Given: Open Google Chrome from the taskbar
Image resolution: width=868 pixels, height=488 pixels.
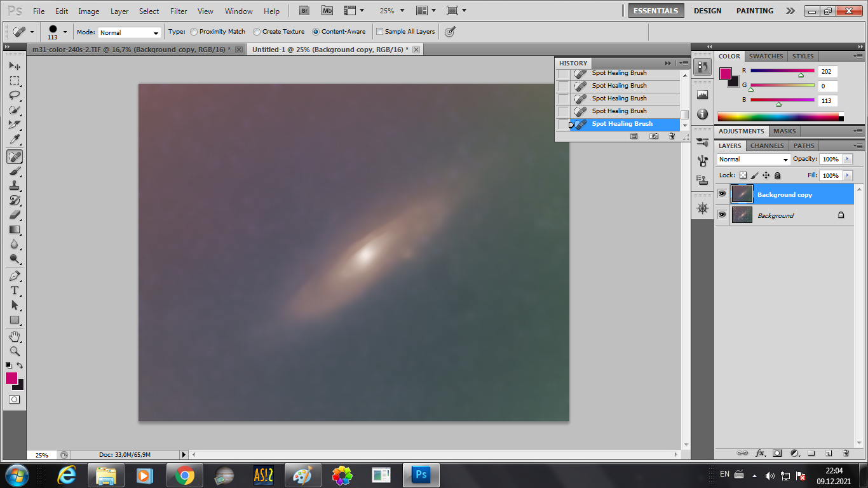Looking at the screenshot, I should (185, 475).
